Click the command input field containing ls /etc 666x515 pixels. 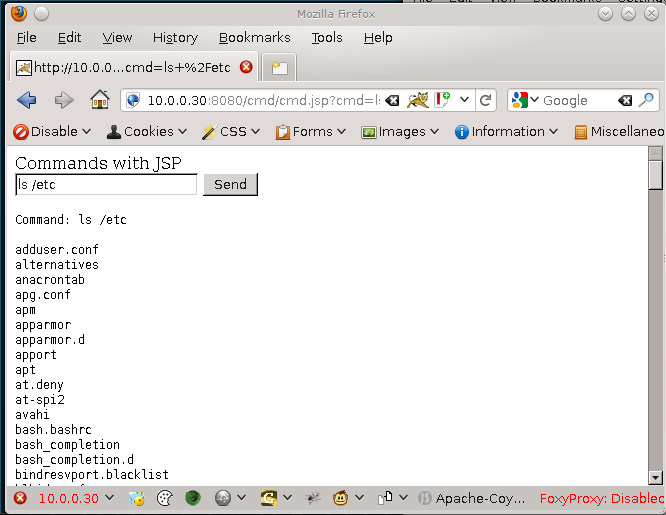tap(106, 184)
